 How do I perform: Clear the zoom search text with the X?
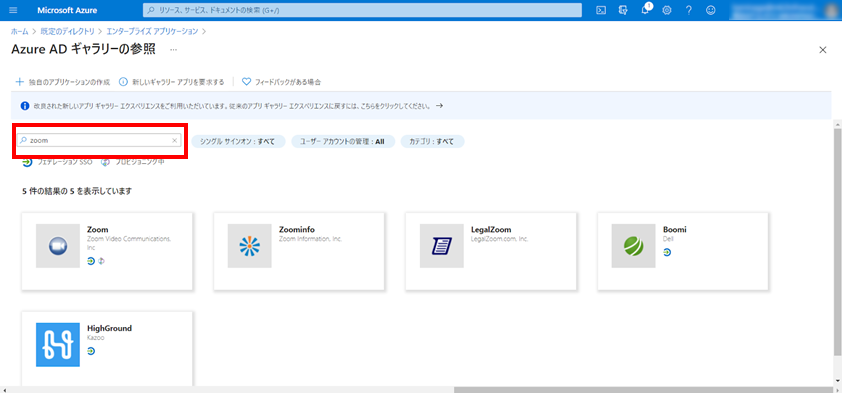point(174,140)
